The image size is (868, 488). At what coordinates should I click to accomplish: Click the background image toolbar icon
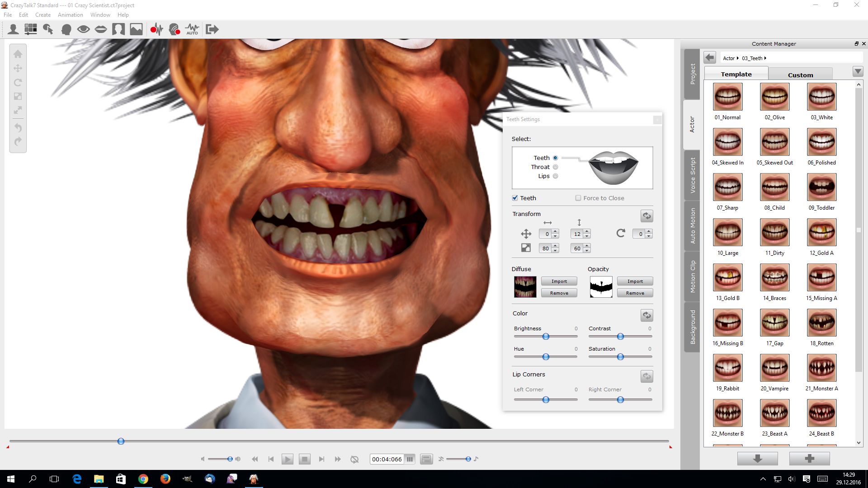[x=136, y=29]
